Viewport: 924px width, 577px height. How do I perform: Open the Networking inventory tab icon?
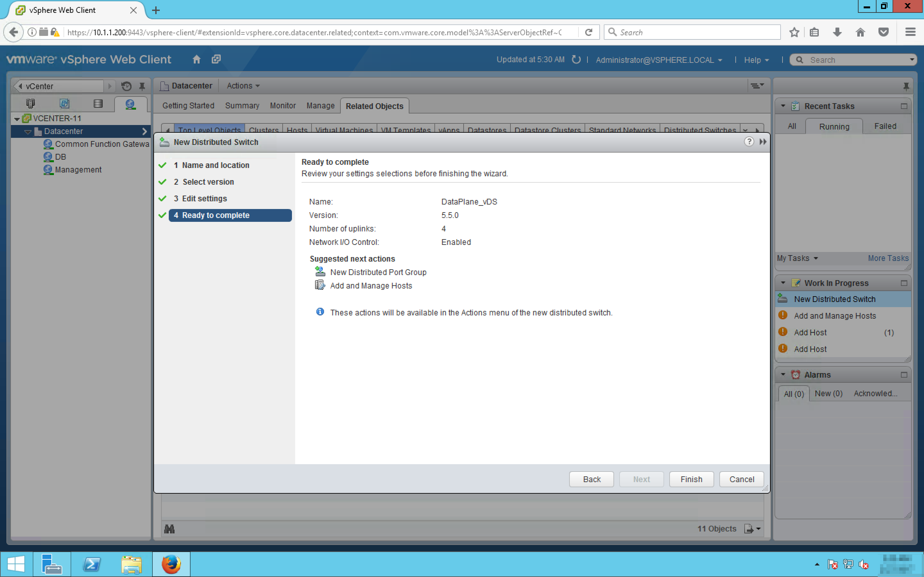[130, 104]
